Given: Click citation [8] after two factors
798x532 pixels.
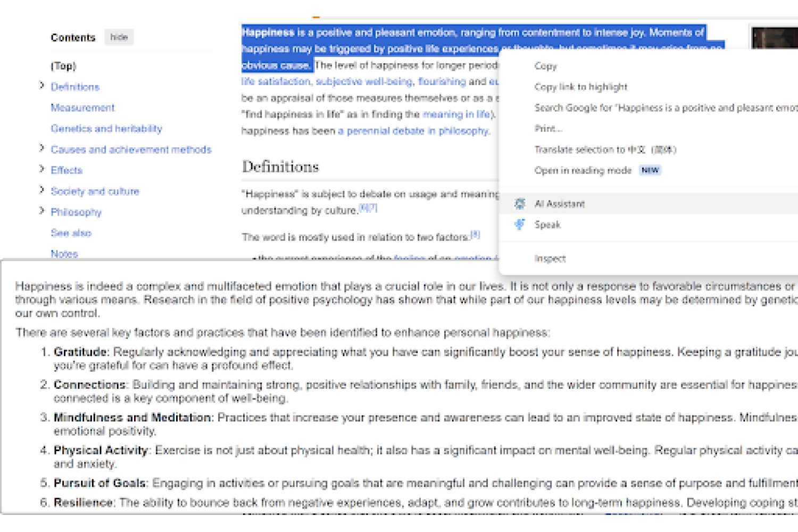Looking at the screenshot, I should 475,234.
